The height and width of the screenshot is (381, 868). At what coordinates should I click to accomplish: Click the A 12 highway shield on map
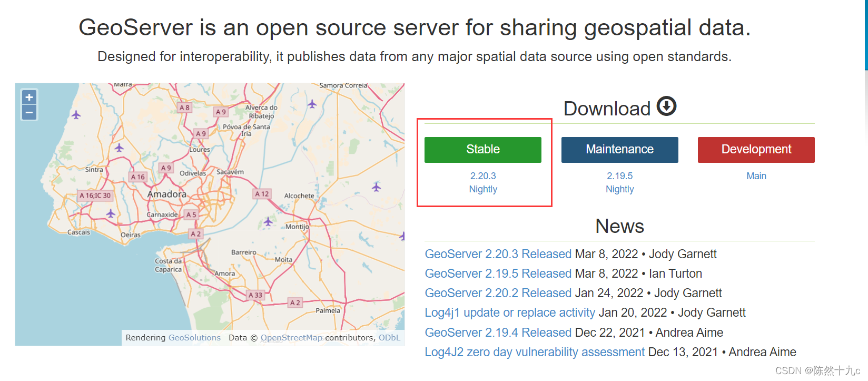click(262, 194)
